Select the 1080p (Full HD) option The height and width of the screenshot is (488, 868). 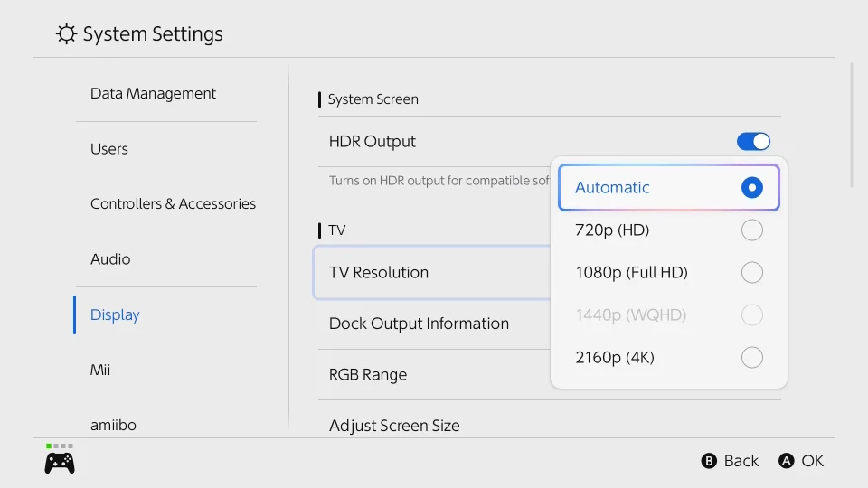pyautogui.click(x=751, y=273)
